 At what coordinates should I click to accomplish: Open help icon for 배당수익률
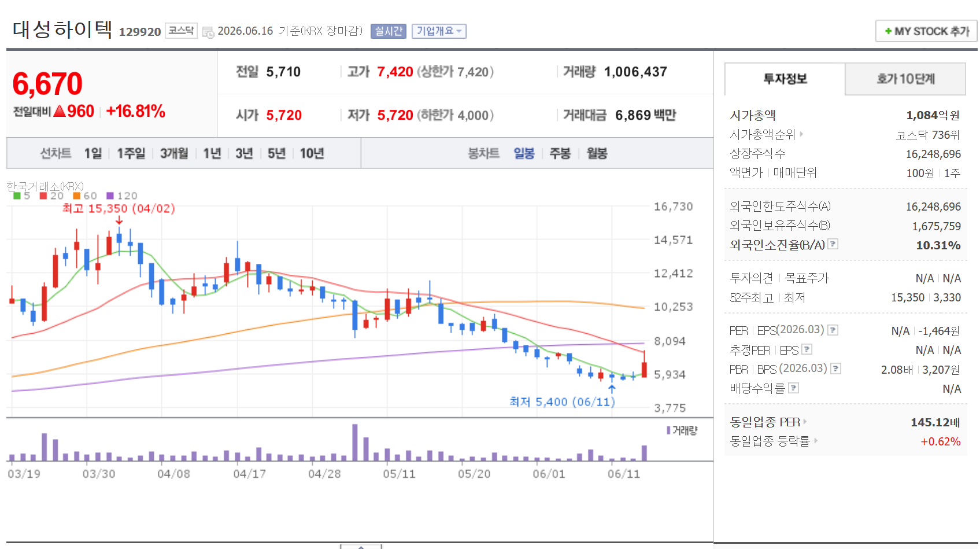794,388
